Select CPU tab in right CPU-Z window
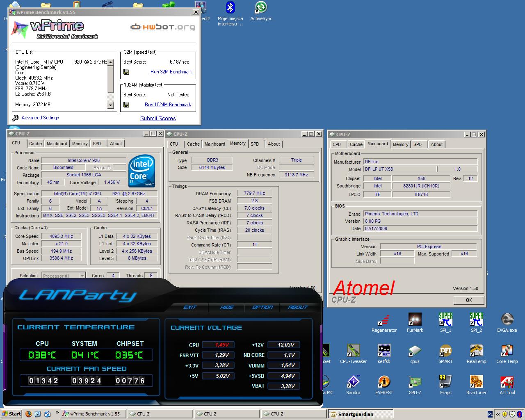This screenshot has width=525, height=420. 337,144
